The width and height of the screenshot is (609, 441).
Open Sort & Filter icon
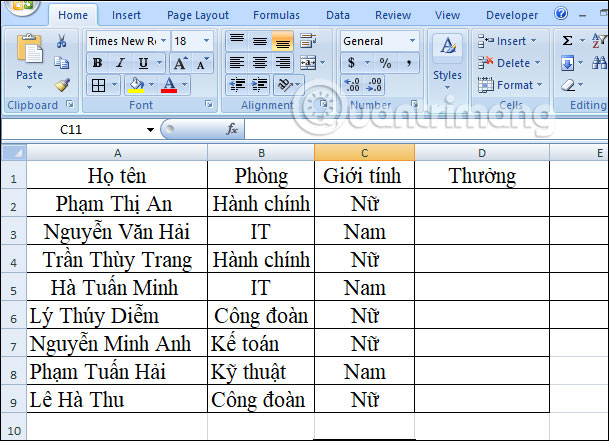599,40
